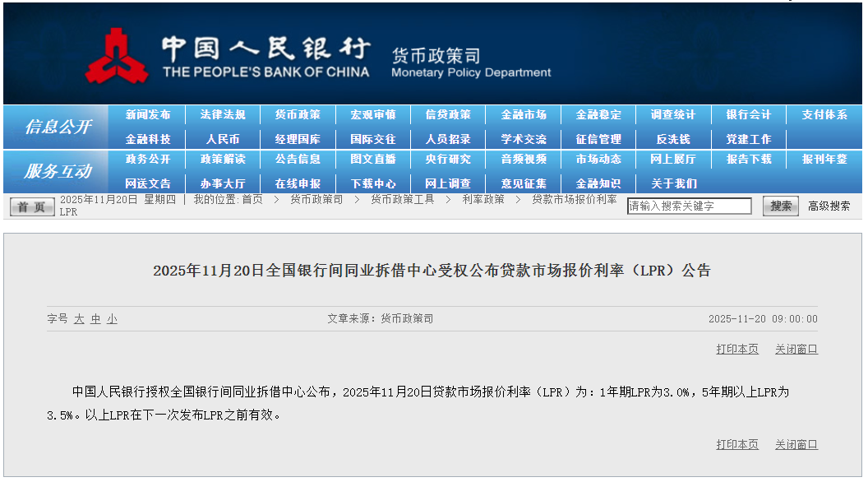Click the 首页 home button in breadcrumb bar
The image size is (868, 482).
(30, 206)
